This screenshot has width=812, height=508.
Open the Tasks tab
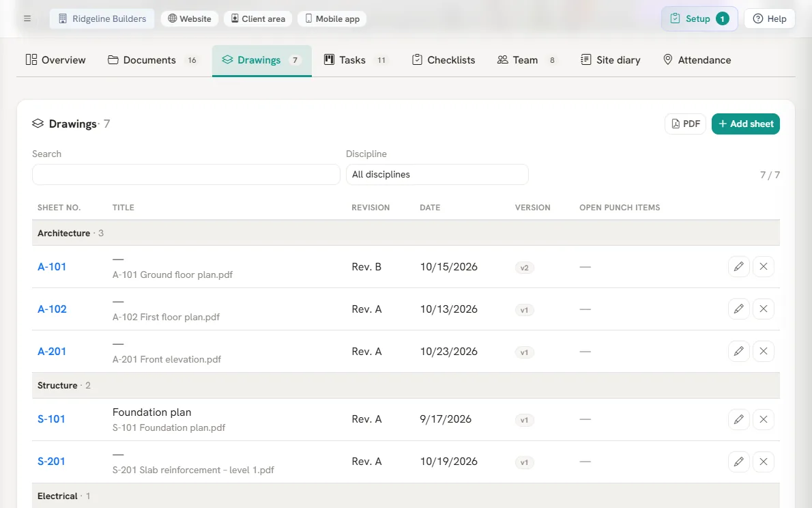[356, 60]
